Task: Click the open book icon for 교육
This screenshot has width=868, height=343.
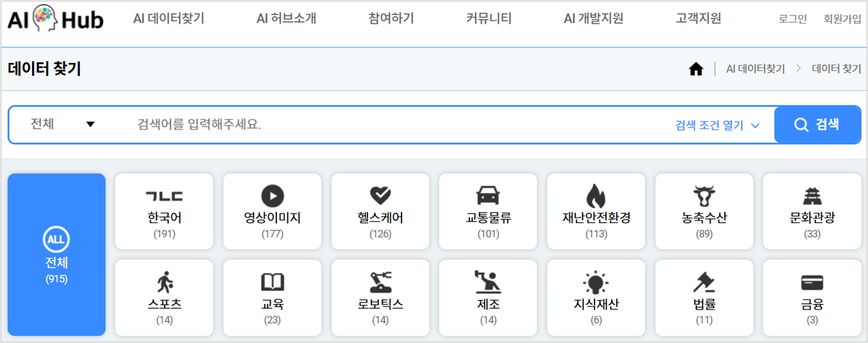Action: (x=272, y=282)
